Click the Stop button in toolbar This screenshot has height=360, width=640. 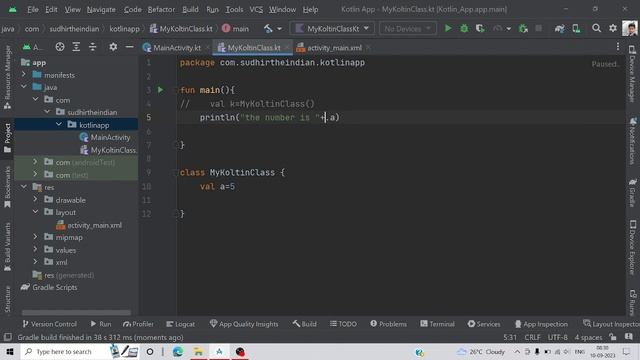[539, 28]
